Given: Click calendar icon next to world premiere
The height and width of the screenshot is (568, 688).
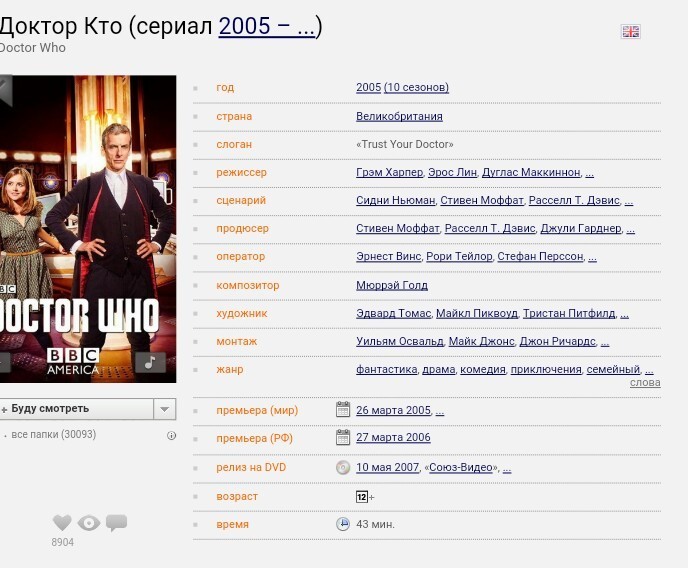Looking at the screenshot, I should coord(343,410).
